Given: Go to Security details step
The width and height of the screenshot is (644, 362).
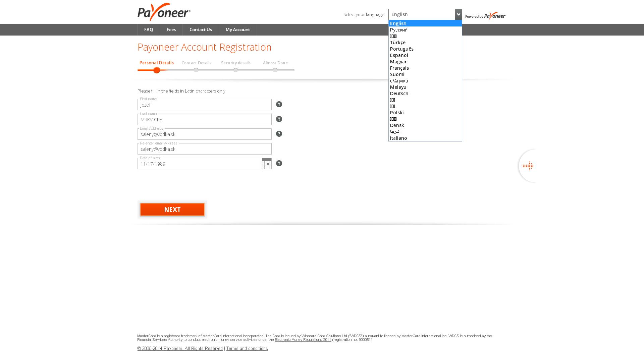Looking at the screenshot, I should pyautogui.click(x=235, y=63).
